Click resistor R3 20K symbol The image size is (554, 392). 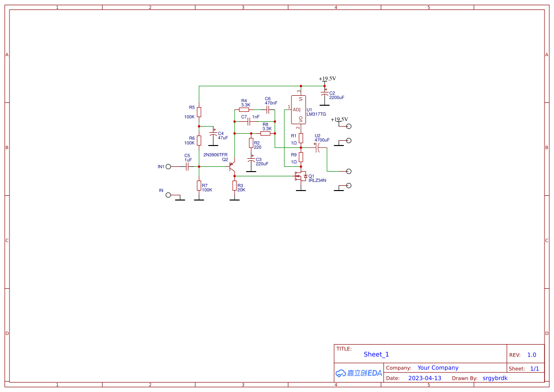(x=235, y=185)
